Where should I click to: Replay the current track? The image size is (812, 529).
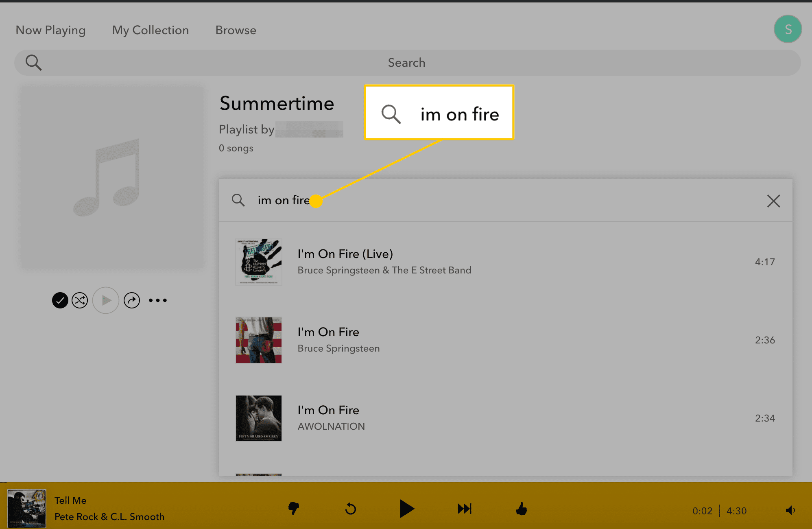click(x=350, y=509)
